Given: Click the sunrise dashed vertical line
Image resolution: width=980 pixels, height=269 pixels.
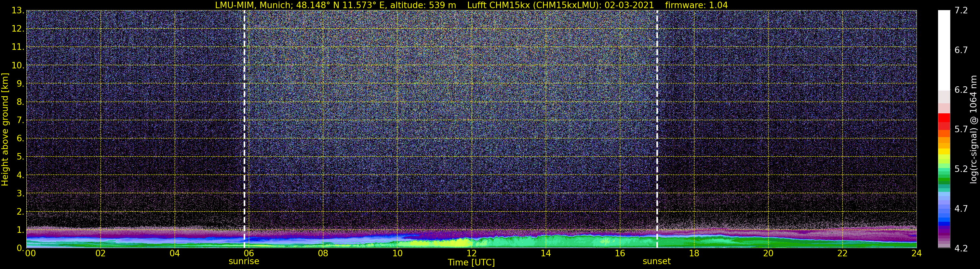Looking at the screenshot, I should click(244, 129).
